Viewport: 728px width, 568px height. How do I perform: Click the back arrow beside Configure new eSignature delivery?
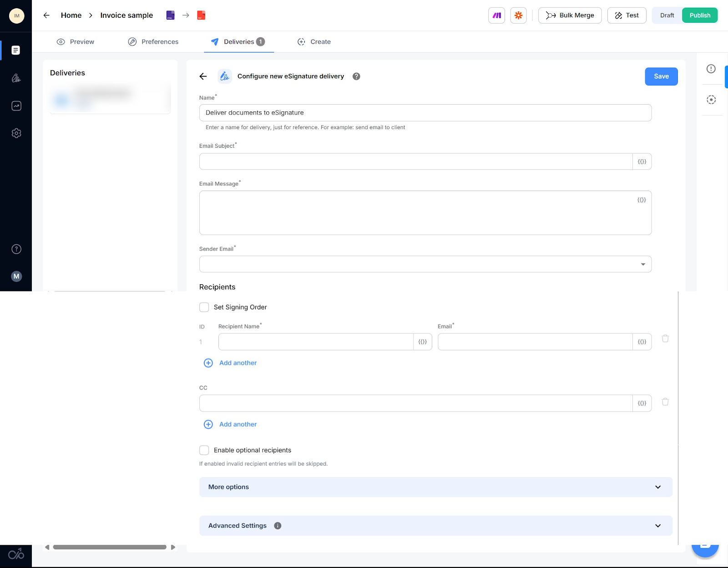(202, 76)
